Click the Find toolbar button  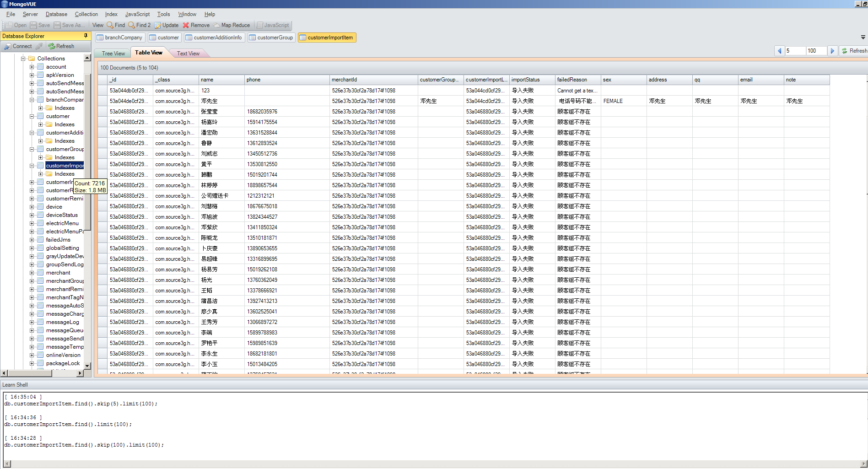pyautogui.click(x=116, y=25)
